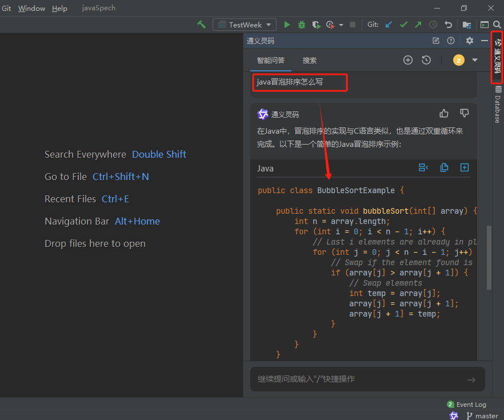Click the run anything window icon
Screen dimensions: 504x420
(x=484, y=25)
